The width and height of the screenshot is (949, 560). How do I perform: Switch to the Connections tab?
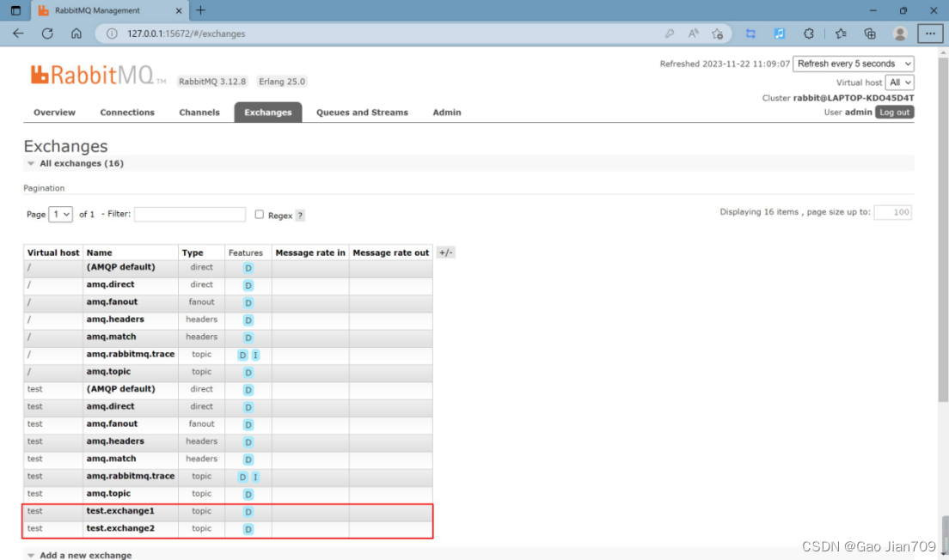(127, 113)
